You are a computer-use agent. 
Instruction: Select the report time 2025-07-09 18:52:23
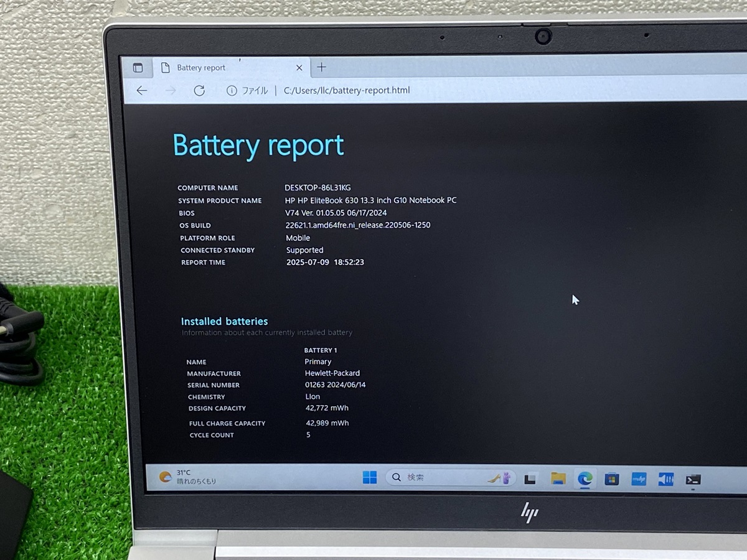(x=325, y=263)
